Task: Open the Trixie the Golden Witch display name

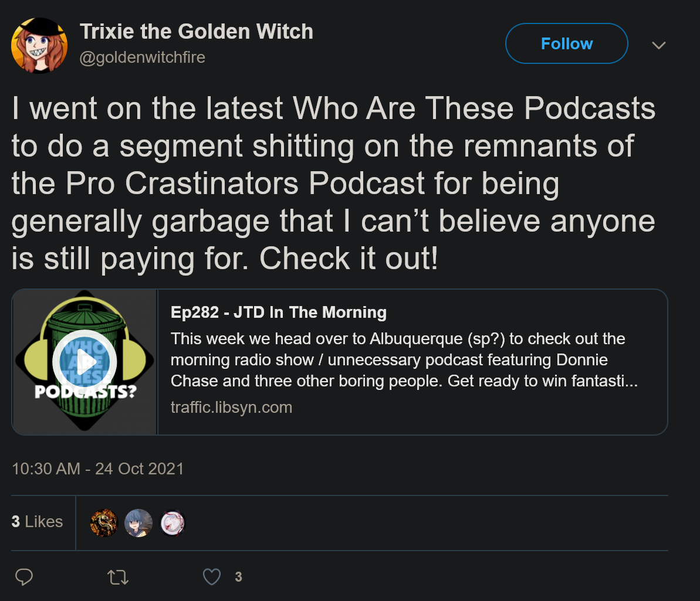Action: click(x=197, y=31)
